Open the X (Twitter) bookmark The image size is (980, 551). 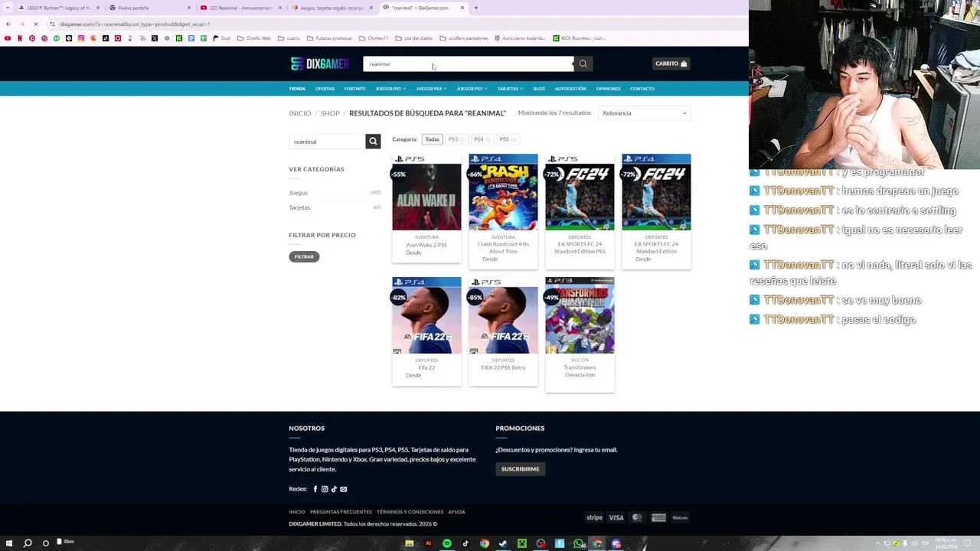point(154,38)
